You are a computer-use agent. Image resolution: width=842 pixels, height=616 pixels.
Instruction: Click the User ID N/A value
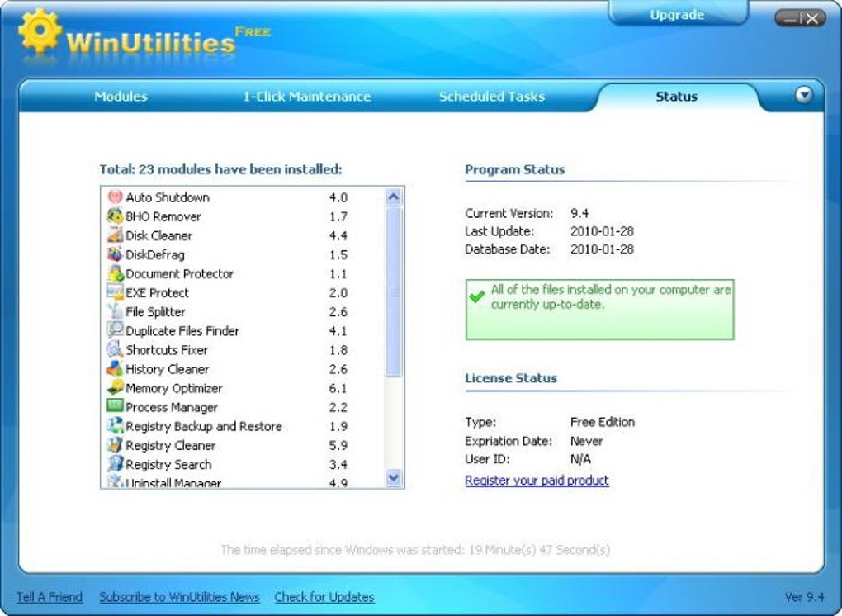pyautogui.click(x=580, y=459)
